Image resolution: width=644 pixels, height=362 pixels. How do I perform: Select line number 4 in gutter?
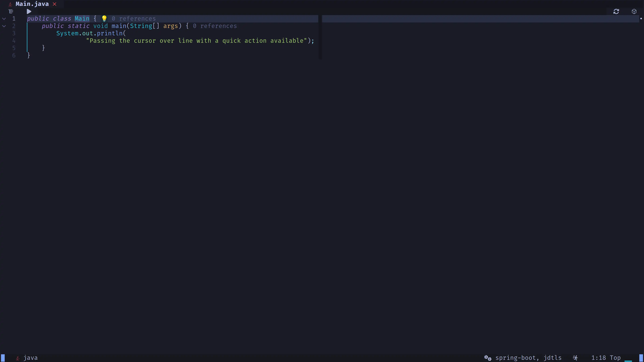tap(14, 41)
